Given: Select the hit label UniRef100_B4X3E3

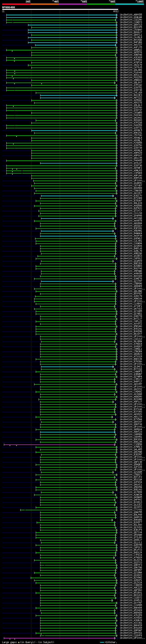Looking at the screenshot, I should tap(131, 95).
